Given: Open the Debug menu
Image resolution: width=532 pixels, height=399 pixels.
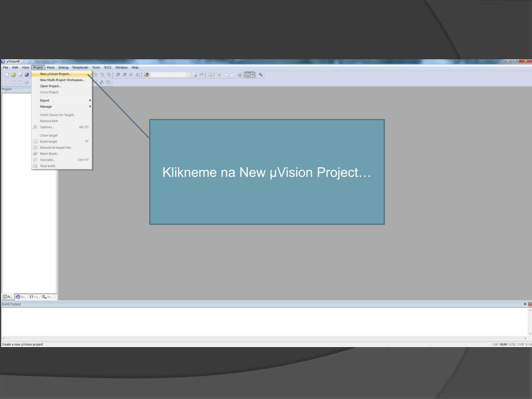Looking at the screenshot, I should point(63,68).
